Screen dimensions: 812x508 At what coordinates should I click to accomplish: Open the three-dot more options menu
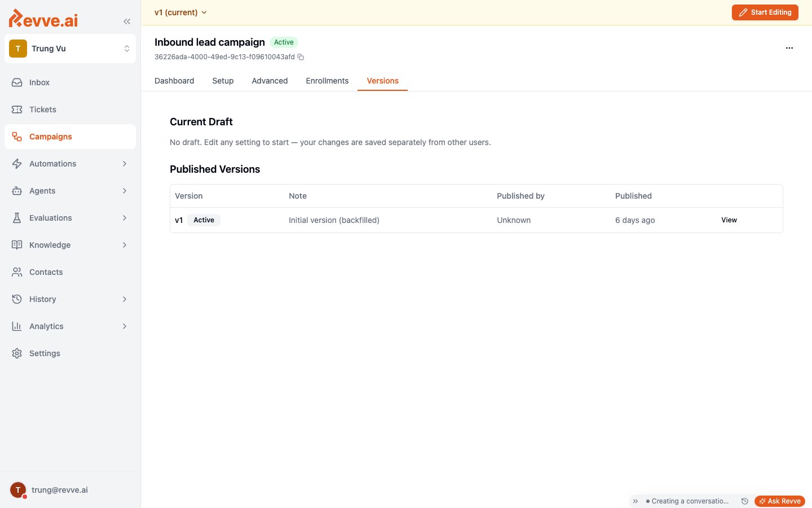tap(789, 48)
